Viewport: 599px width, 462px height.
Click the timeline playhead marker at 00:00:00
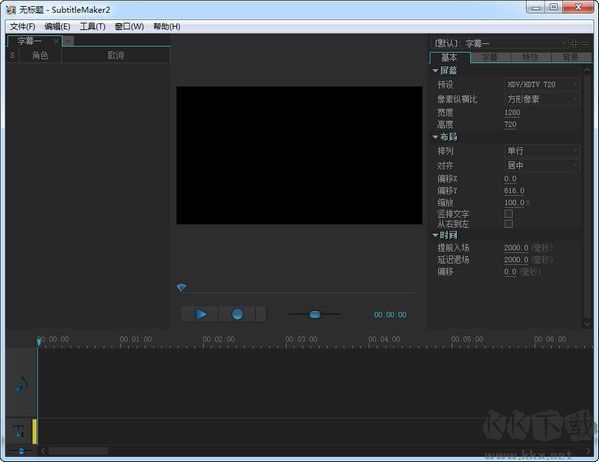39,341
